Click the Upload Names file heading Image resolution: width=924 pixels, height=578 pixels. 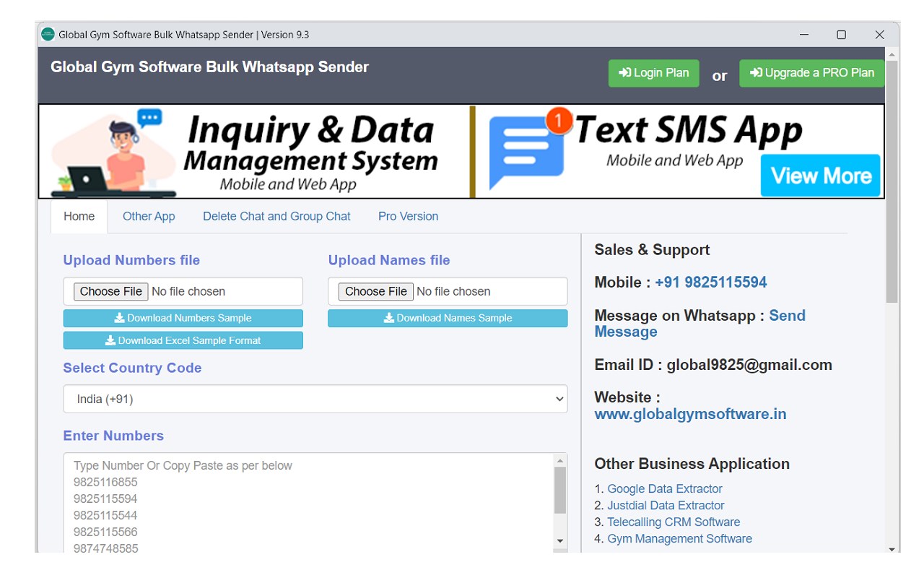click(389, 260)
